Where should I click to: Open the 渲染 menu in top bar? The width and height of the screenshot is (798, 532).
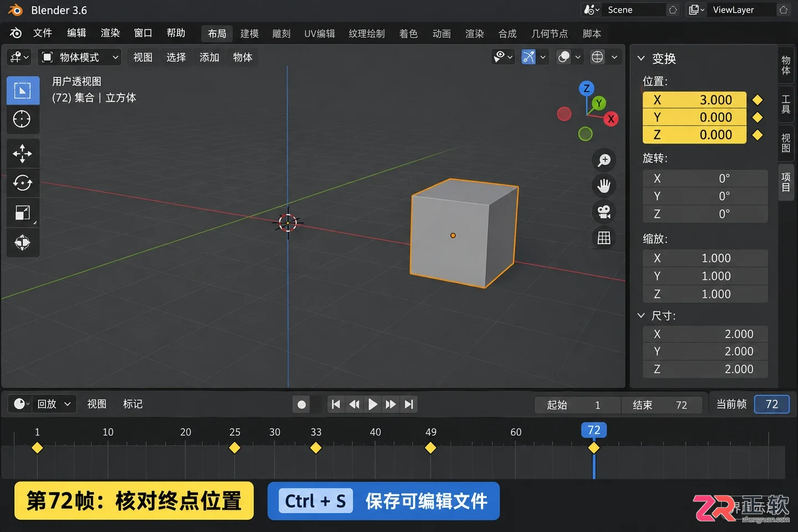tap(110, 33)
